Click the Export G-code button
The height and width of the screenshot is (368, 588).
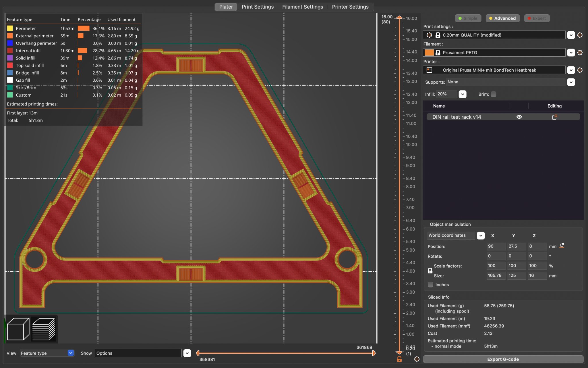503,359
